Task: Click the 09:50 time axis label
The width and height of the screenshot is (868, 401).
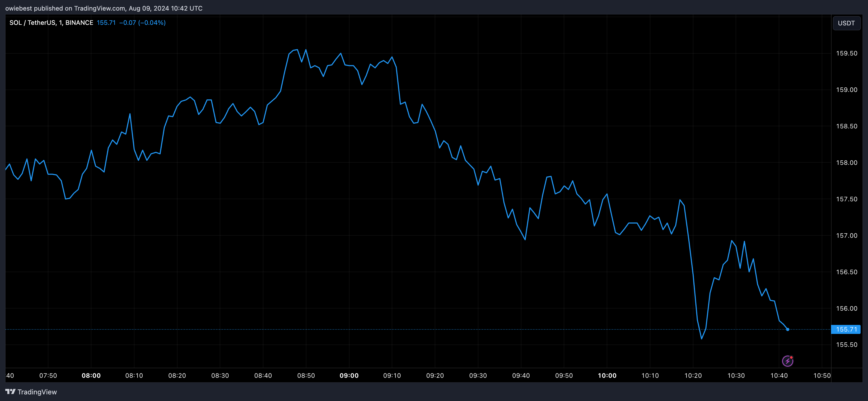Action: (564, 375)
